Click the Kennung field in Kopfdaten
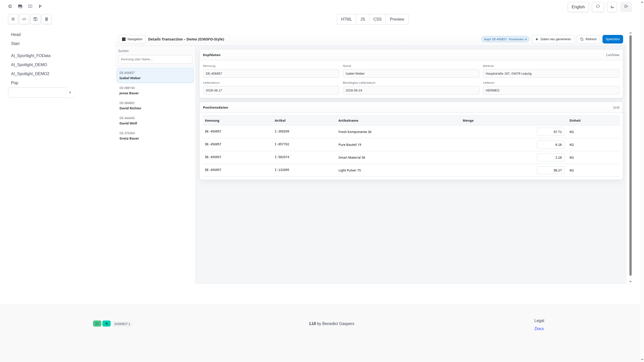This screenshot has height=362, width=644. pos(271,73)
